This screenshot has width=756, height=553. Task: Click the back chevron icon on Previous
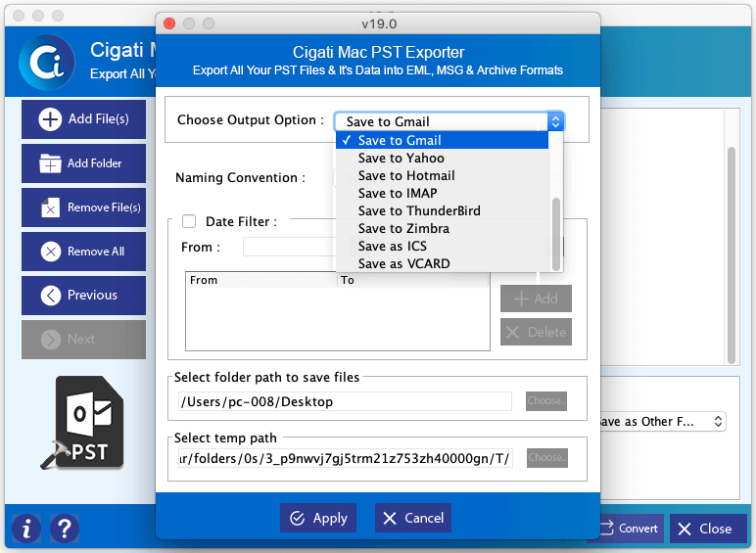click(51, 296)
